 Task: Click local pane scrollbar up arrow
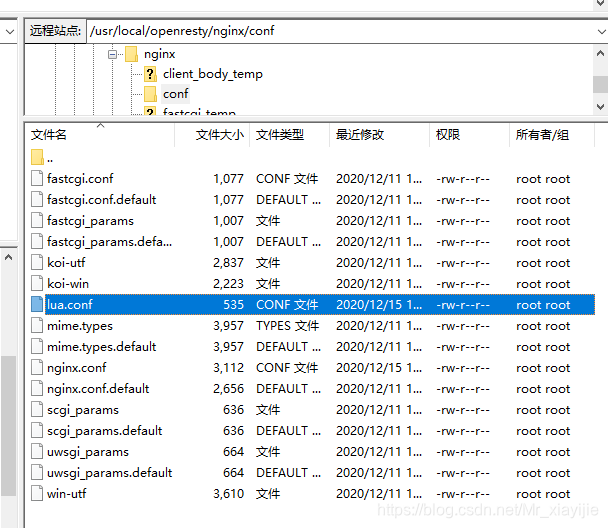(x=9, y=257)
